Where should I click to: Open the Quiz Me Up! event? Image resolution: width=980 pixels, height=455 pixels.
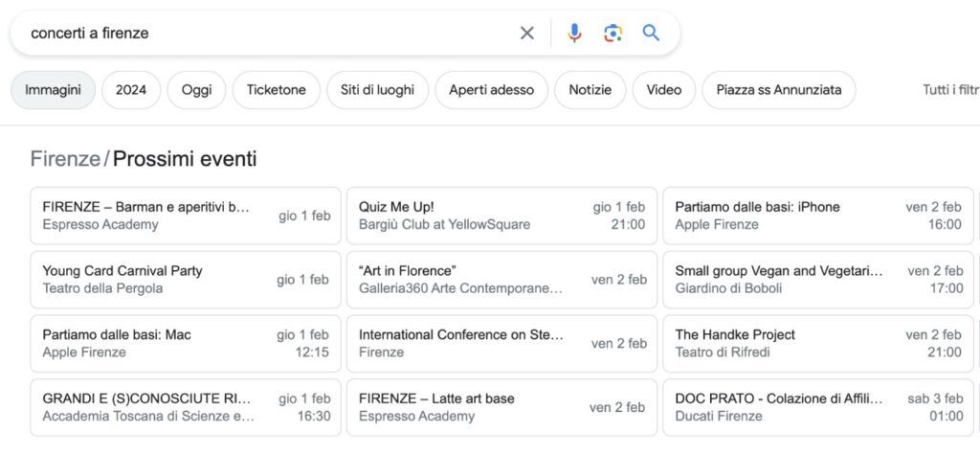501,216
